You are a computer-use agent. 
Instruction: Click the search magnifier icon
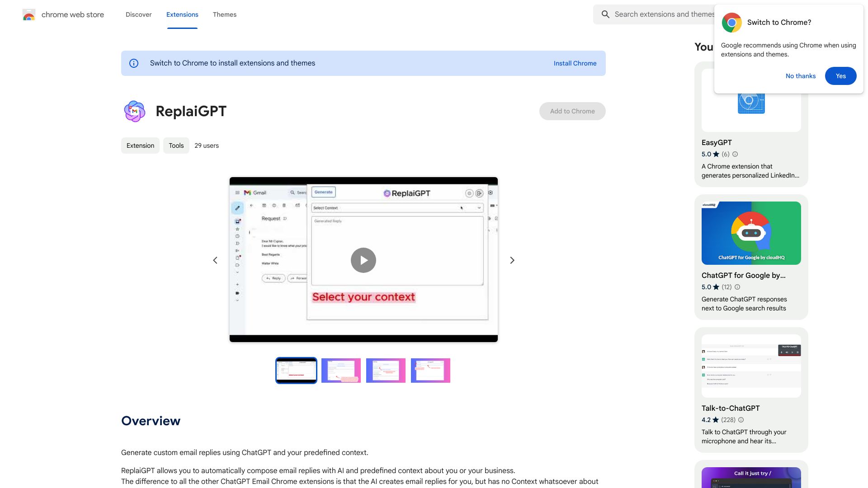(605, 14)
